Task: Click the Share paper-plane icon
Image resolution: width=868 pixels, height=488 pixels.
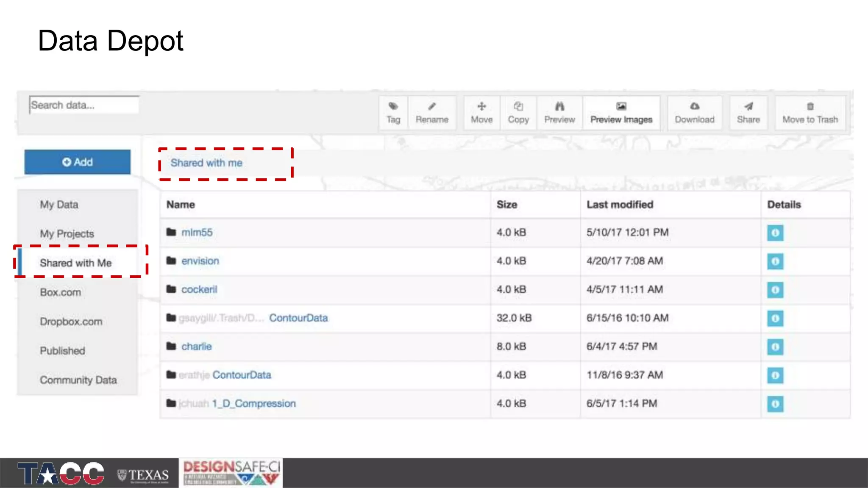Action: 748,107
